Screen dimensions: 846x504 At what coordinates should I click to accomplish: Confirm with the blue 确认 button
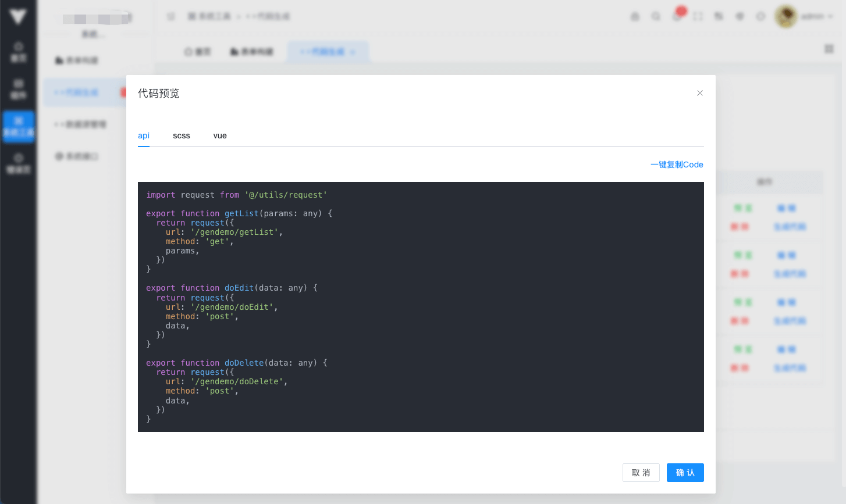tap(685, 473)
